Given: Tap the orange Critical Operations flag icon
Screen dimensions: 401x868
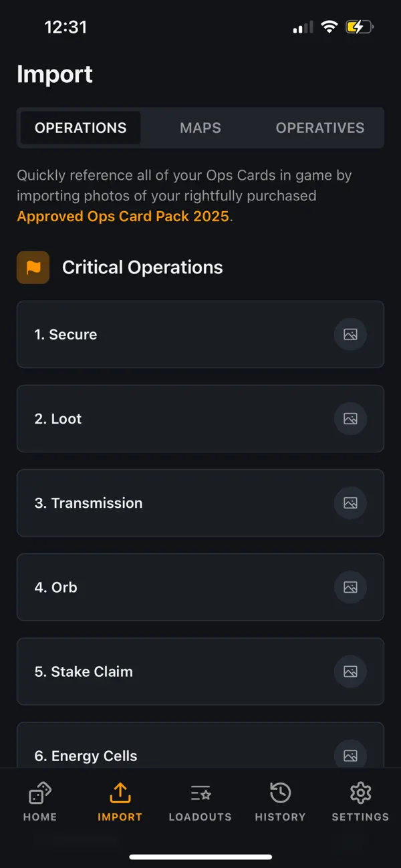Looking at the screenshot, I should 33,267.
